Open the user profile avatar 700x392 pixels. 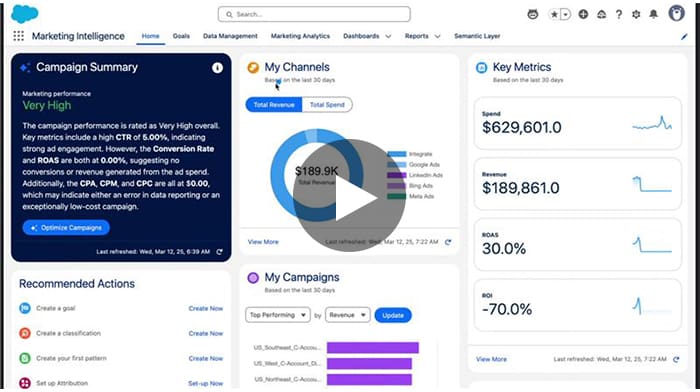(676, 13)
